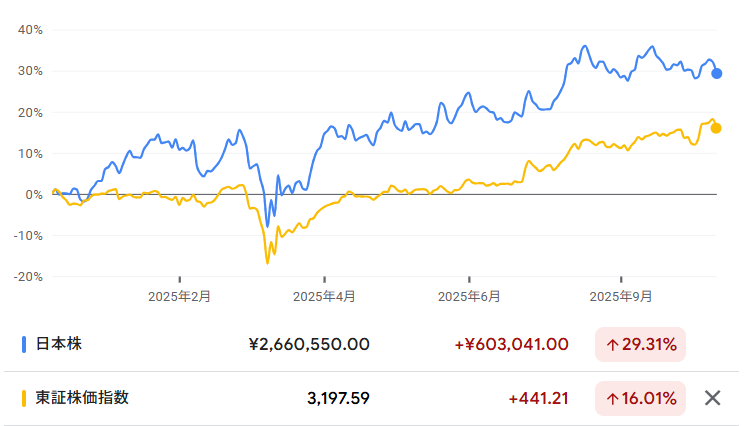Click the +¥603,041.00 gain amount
This screenshot has width=745, height=426.
point(511,345)
